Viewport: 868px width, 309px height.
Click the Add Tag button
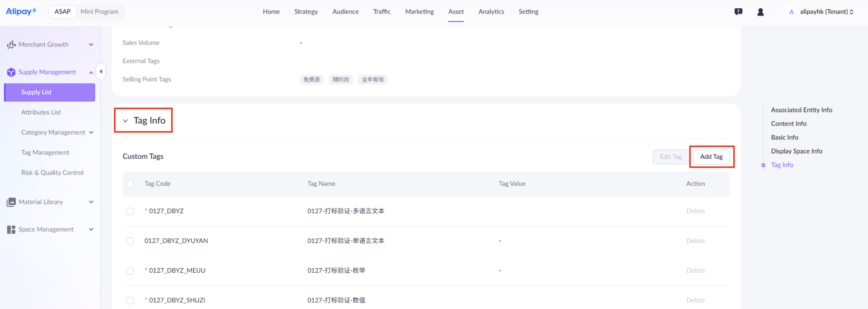click(711, 156)
